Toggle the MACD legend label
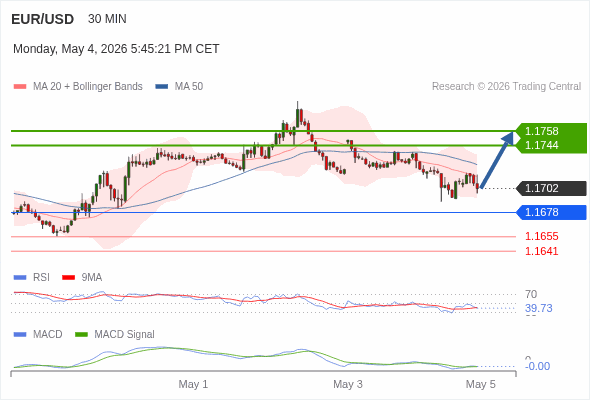The image size is (590, 400). coord(47,334)
